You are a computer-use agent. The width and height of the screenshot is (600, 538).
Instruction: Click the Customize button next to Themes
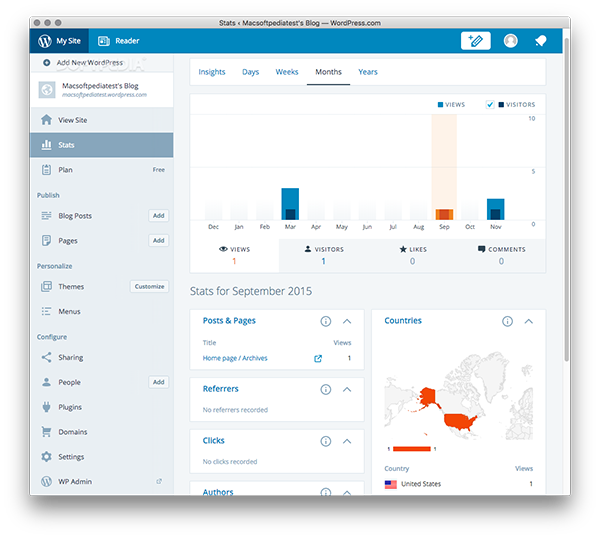(149, 286)
